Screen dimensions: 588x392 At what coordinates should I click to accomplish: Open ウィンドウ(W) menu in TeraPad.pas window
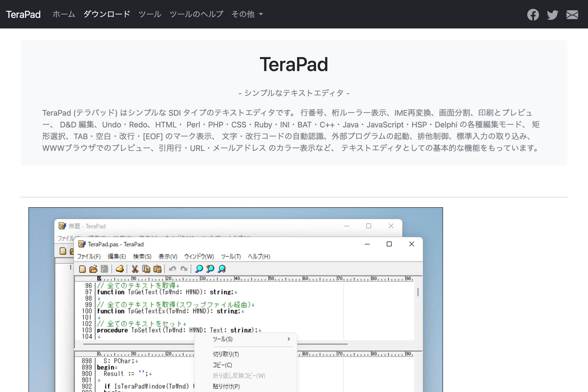(199, 256)
